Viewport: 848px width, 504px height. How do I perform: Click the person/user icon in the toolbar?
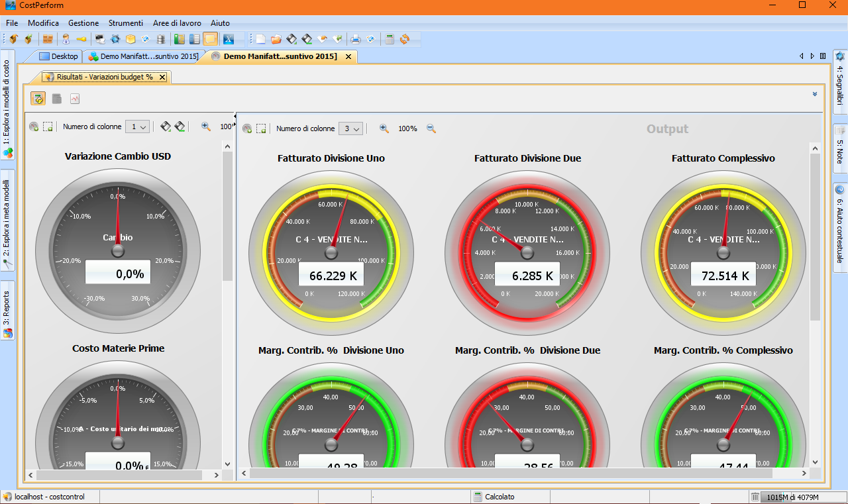coord(66,39)
